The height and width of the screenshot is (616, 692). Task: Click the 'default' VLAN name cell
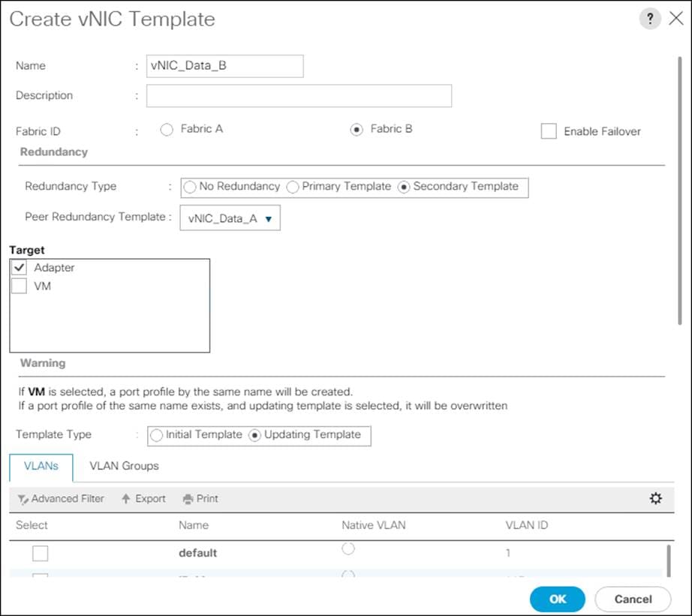197,553
